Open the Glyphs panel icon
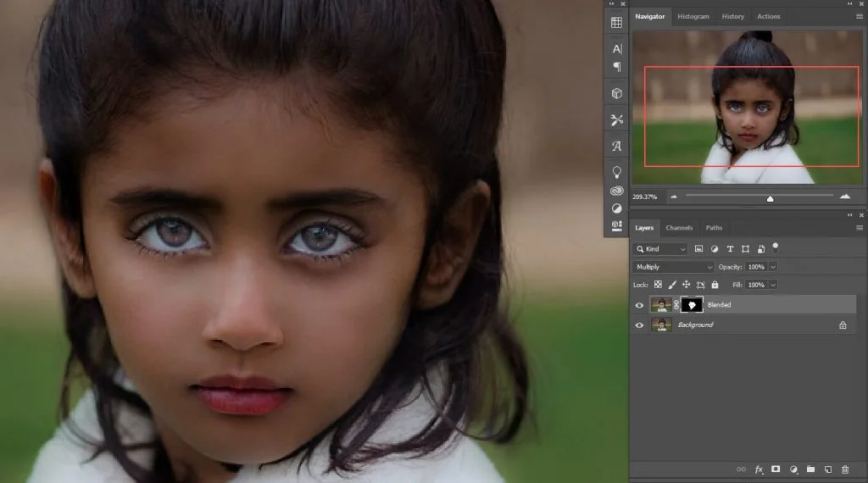Image resolution: width=868 pixels, height=483 pixels. (617, 146)
